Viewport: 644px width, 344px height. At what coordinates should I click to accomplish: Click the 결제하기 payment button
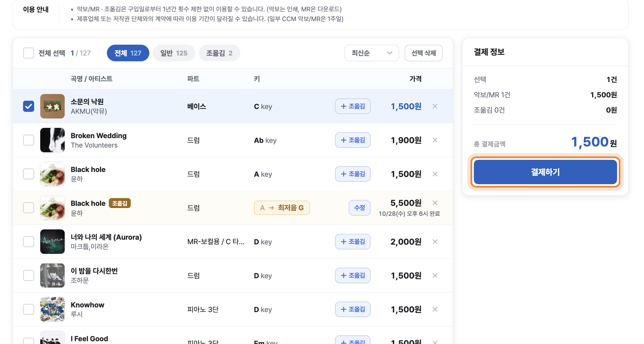[545, 172]
